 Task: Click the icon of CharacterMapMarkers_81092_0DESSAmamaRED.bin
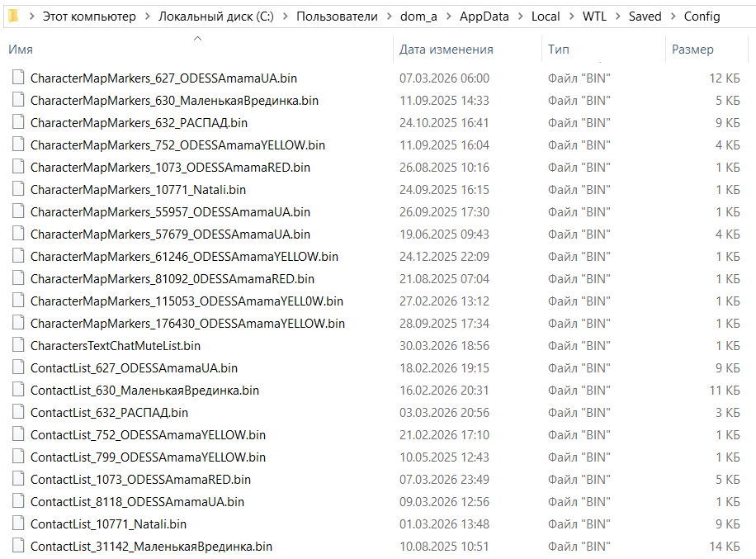pos(18,279)
